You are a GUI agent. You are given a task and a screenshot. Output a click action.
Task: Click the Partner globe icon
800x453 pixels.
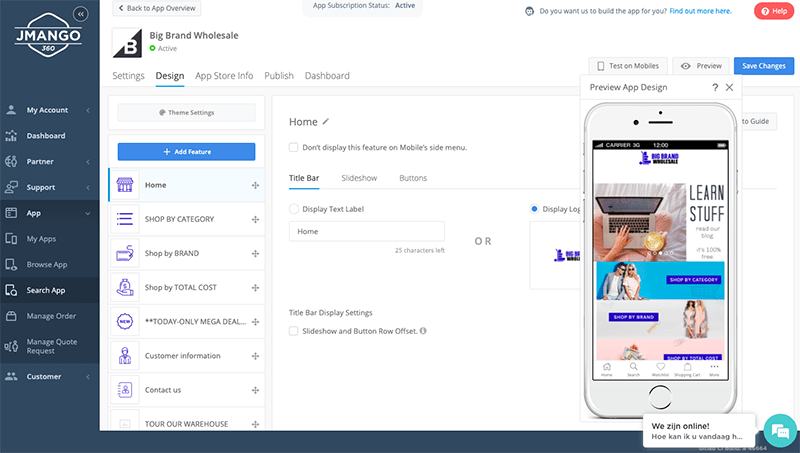11,161
